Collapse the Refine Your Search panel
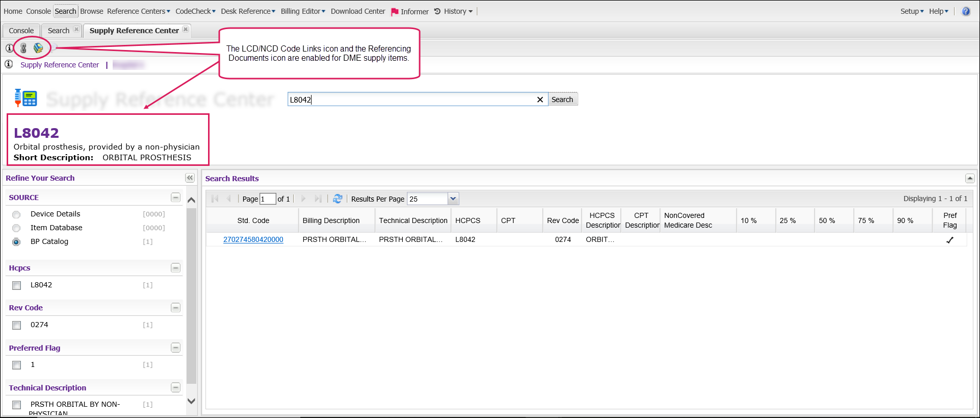 190,178
